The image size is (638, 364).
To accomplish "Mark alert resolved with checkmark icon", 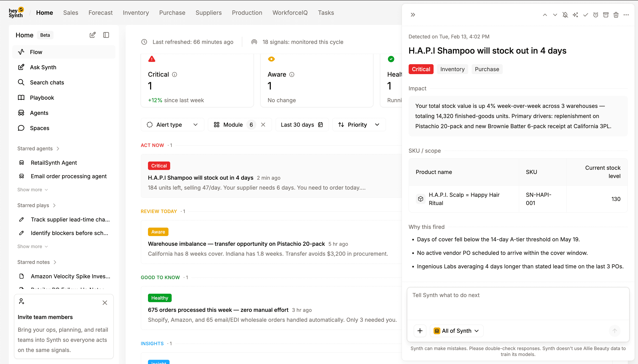I will tap(585, 15).
